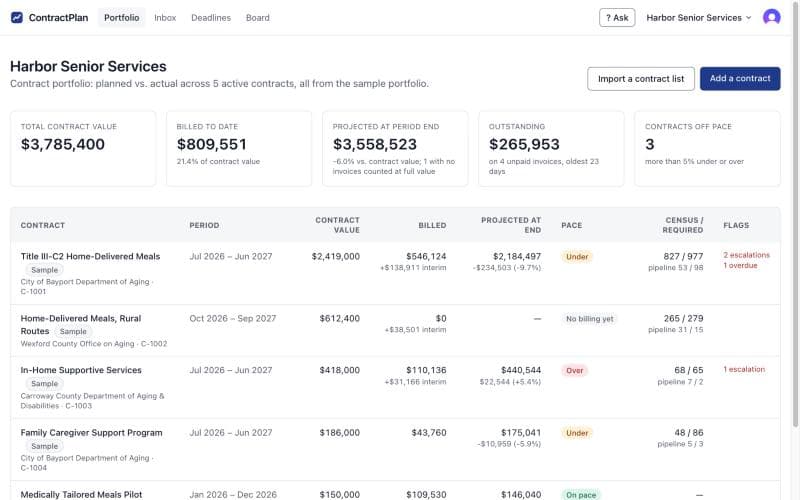
Task: Click Sample tag on Family Caregiver row
Action: click(x=44, y=446)
